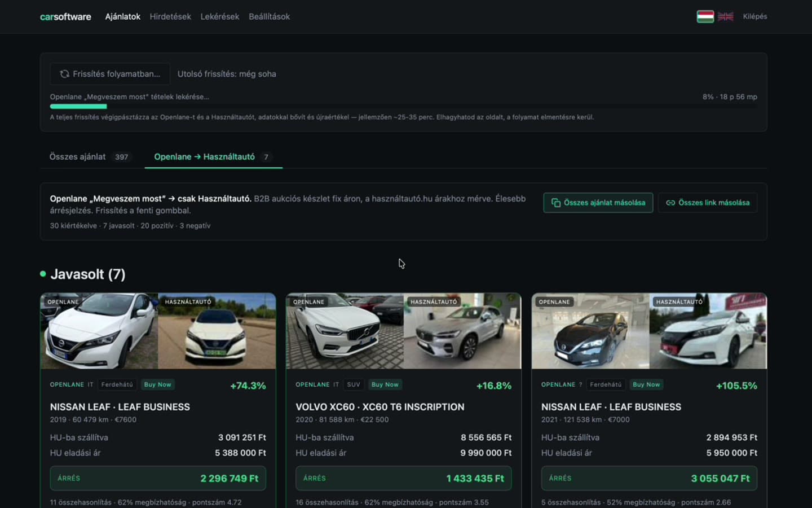This screenshot has height=508, width=812.
Task: Click the 11 összehasonlítás reliability line
Action: (x=145, y=502)
